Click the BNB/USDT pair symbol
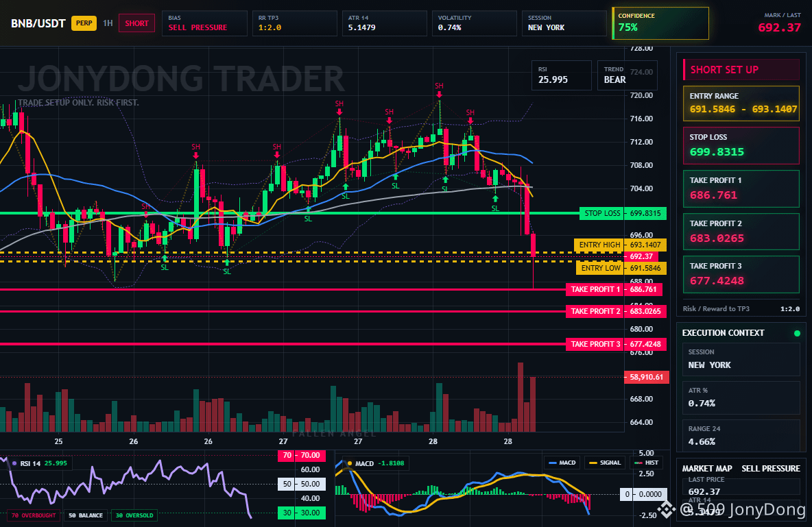812x527 pixels. [x=38, y=23]
